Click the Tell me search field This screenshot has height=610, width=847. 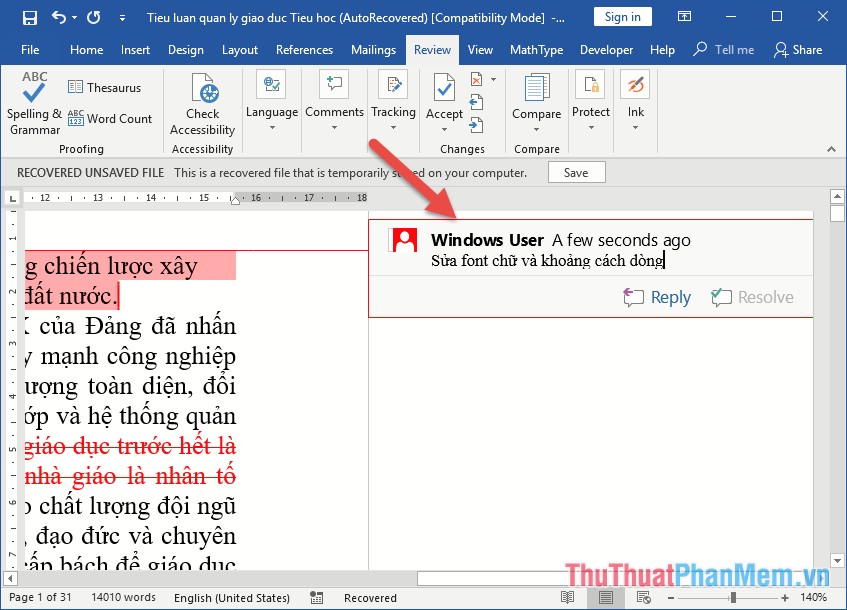[726, 50]
